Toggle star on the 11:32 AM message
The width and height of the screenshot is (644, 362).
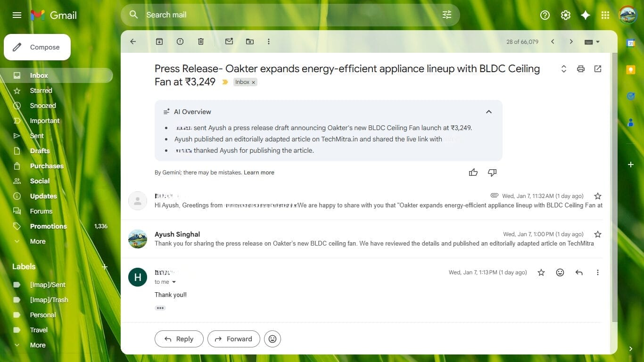[x=598, y=196]
